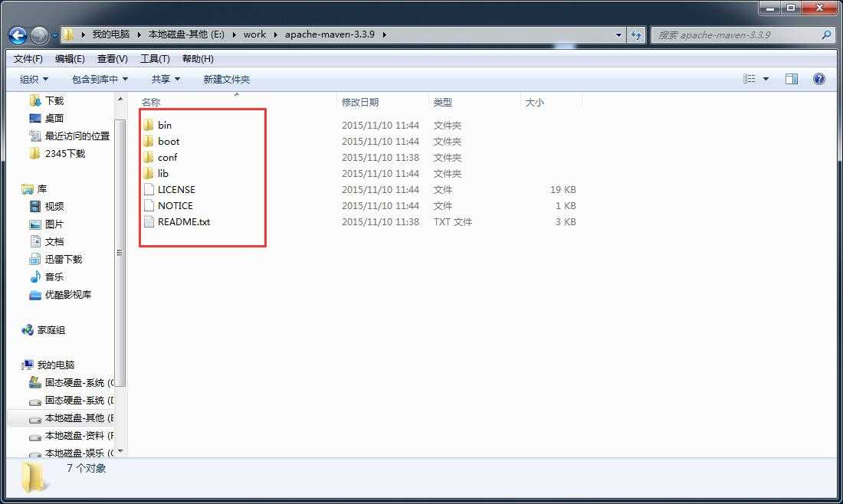Screen dimensions: 843x504
Task: Click the navigation pane scroll down arrow
Action: [x=120, y=451]
